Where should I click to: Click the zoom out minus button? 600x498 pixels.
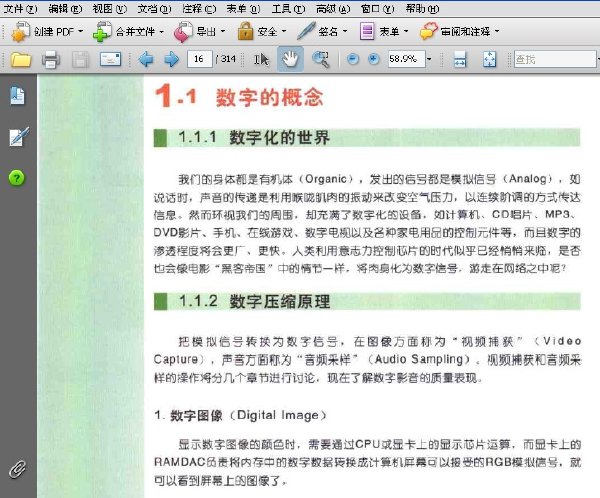click(x=353, y=59)
